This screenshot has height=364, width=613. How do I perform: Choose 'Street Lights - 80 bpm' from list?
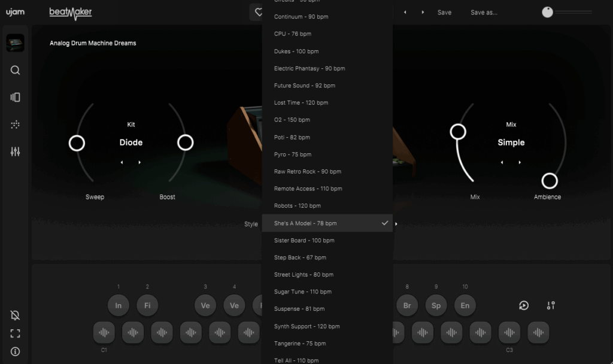pos(304,275)
